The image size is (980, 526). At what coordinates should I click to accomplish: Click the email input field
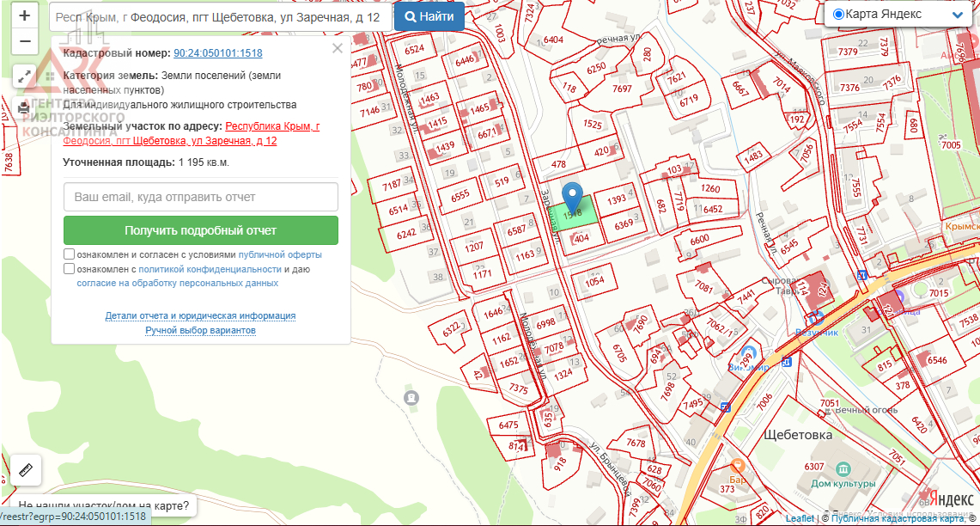pos(200,197)
